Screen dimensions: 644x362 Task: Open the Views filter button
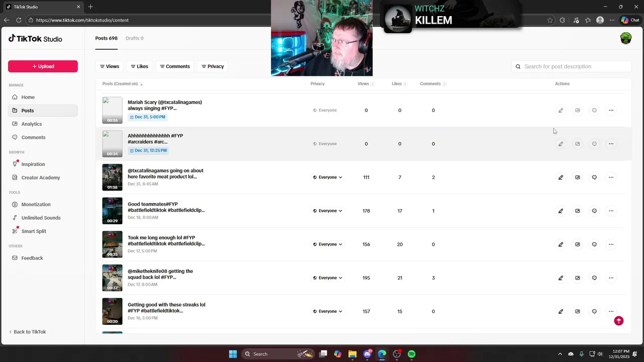click(x=109, y=66)
